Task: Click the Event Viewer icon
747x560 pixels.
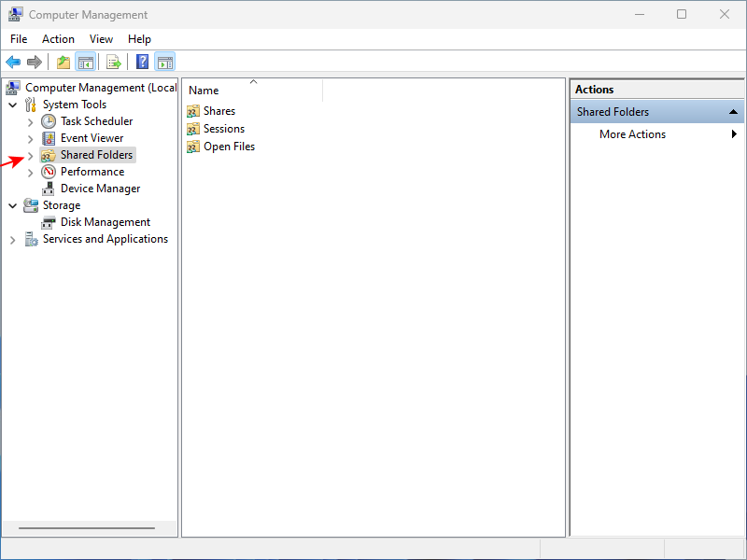Action: pyautogui.click(x=49, y=138)
